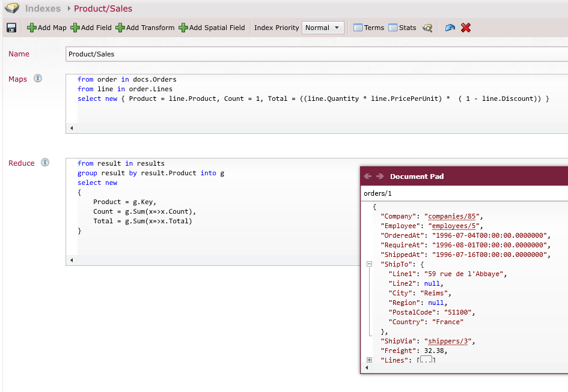This screenshot has height=392, width=568.
Task: Click the Indexes database icon in breadcrumb
Action: coord(12,8)
